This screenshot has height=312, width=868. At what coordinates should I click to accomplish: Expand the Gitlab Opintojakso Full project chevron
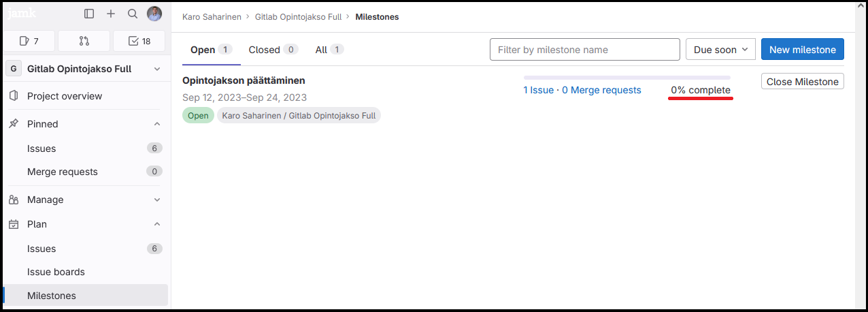click(x=157, y=69)
